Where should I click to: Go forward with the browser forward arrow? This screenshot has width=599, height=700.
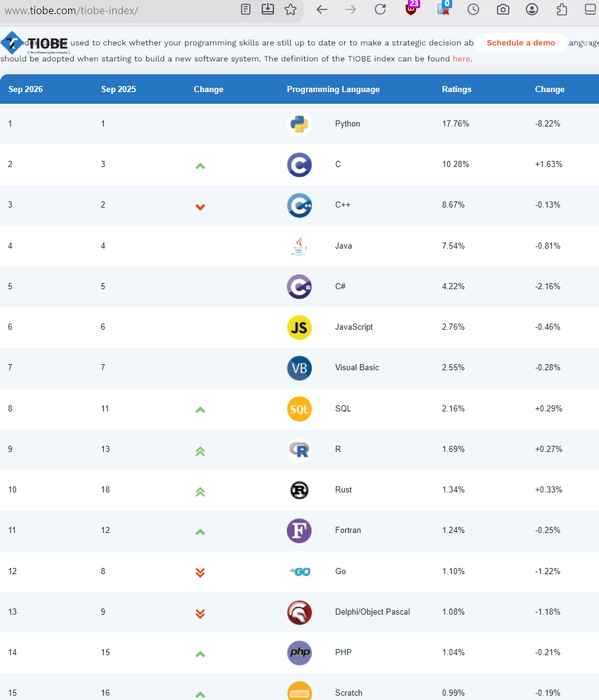(x=351, y=9)
